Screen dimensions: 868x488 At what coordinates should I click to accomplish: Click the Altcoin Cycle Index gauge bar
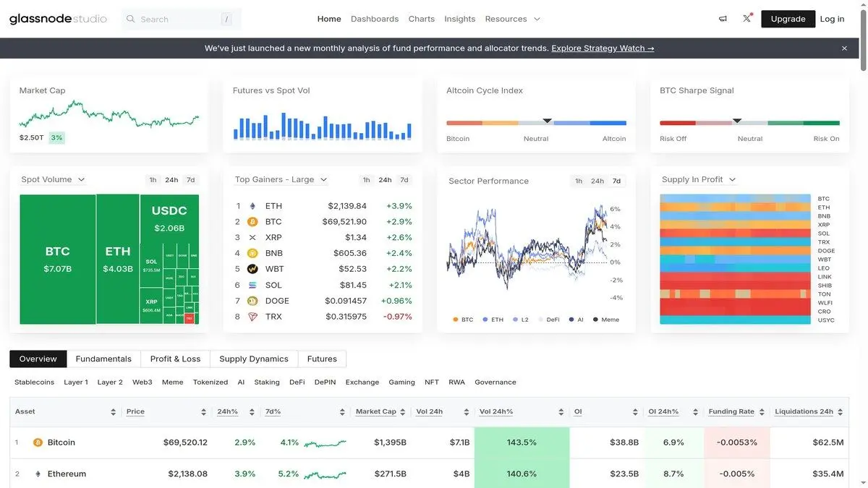536,123
